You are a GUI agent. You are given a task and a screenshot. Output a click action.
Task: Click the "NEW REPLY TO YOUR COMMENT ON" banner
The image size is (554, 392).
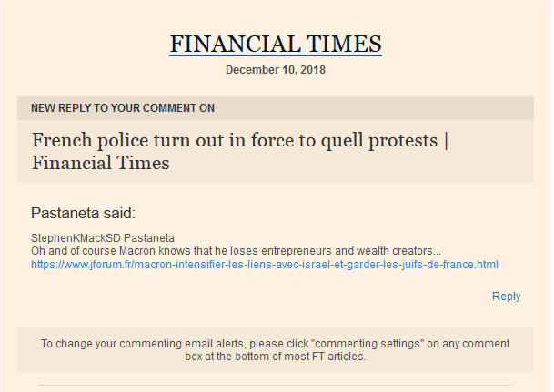click(x=123, y=108)
